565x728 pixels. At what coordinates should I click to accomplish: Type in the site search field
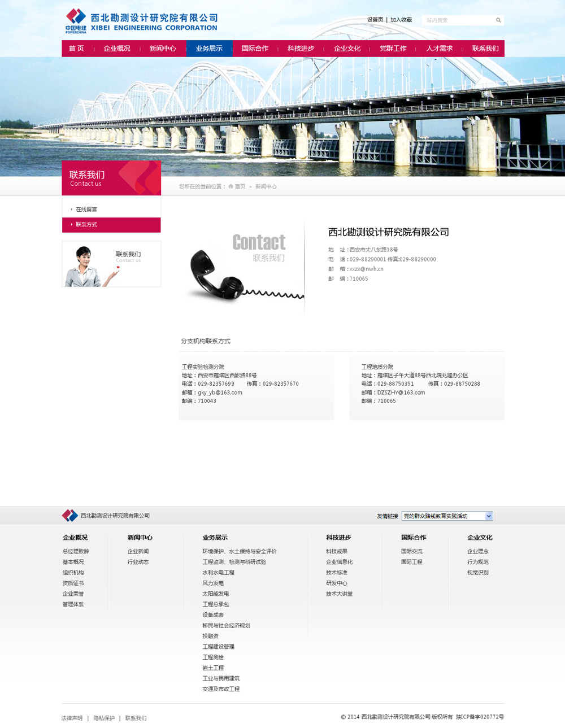(x=458, y=20)
